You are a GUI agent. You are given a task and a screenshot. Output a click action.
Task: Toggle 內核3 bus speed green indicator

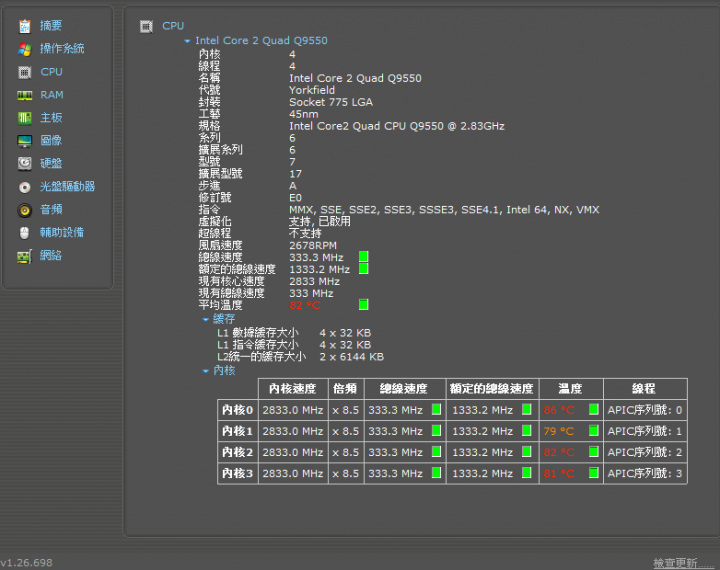point(437,473)
